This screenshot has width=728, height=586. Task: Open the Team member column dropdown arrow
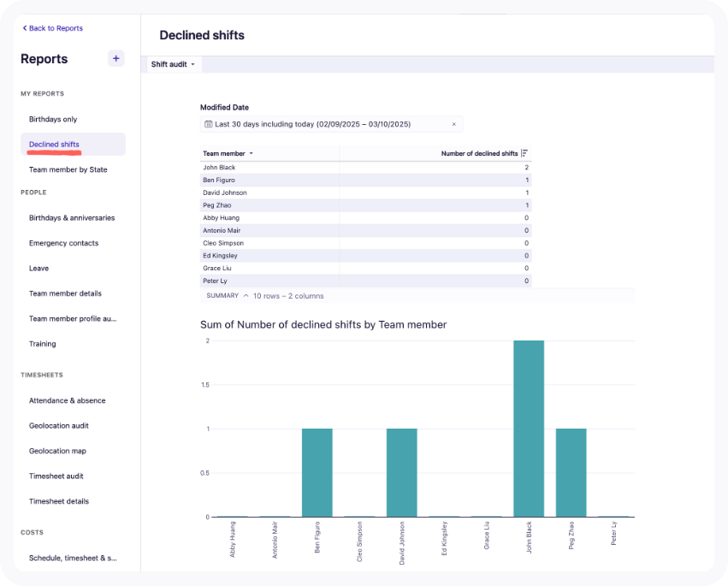click(x=251, y=154)
